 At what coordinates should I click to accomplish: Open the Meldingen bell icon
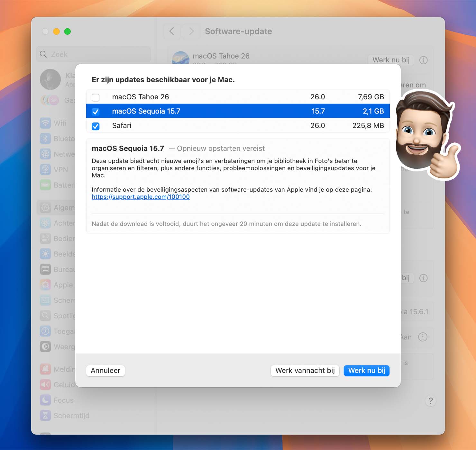point(45,369)
